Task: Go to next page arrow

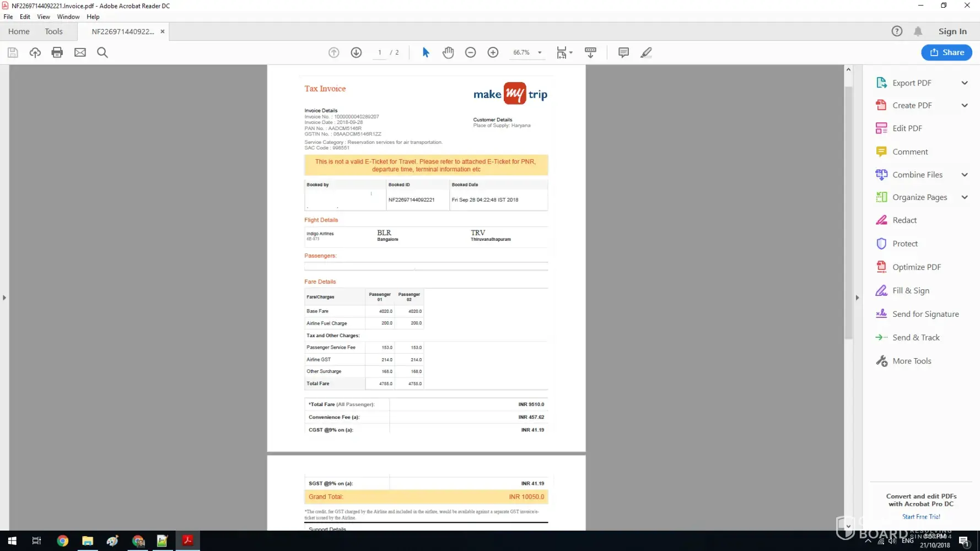Action: 356,52
